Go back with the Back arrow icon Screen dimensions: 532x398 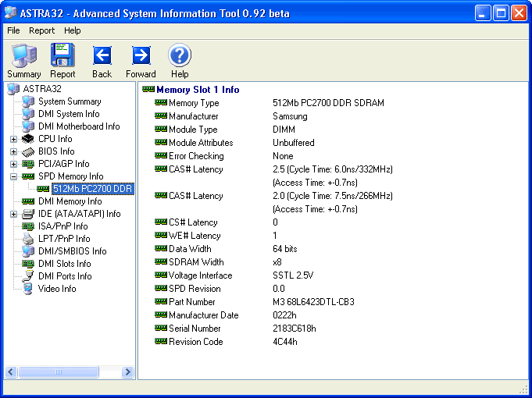click(x=102, y=55)
